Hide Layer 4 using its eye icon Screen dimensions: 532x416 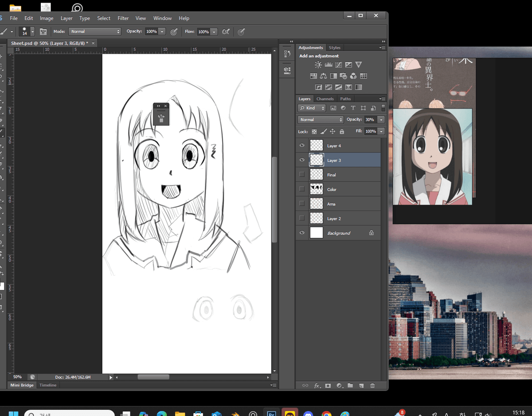pyautogui.click(x=302, y=145)
